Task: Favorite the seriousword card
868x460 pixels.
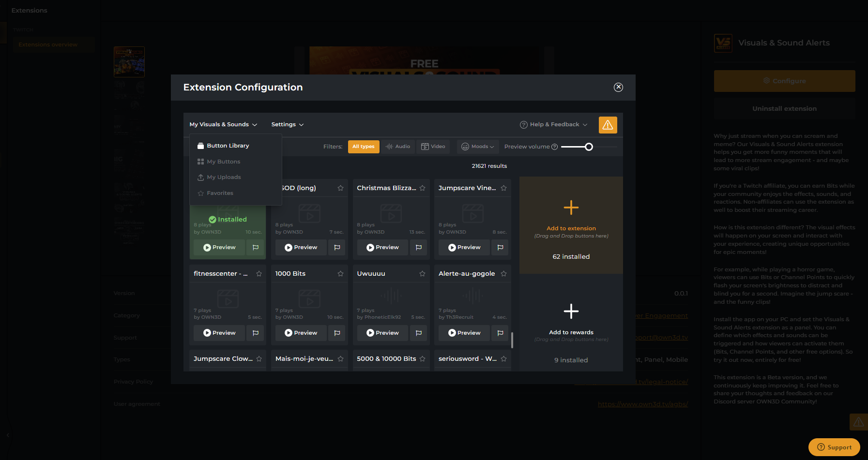Action: pos(504,359)
